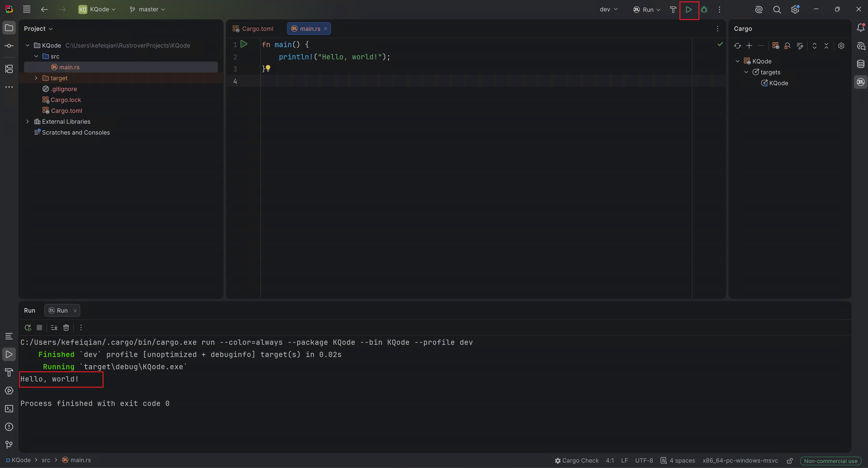Collapse the targets node in Cargo panel
The image size is (868, 468).
click(x=746, y=72)
